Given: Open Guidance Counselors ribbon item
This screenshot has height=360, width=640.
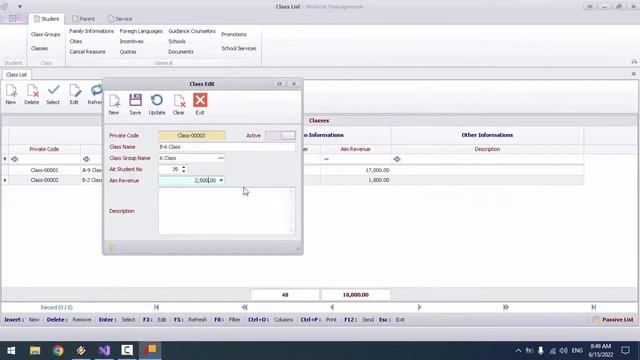Looking at the screenshot, I should 192,31.
